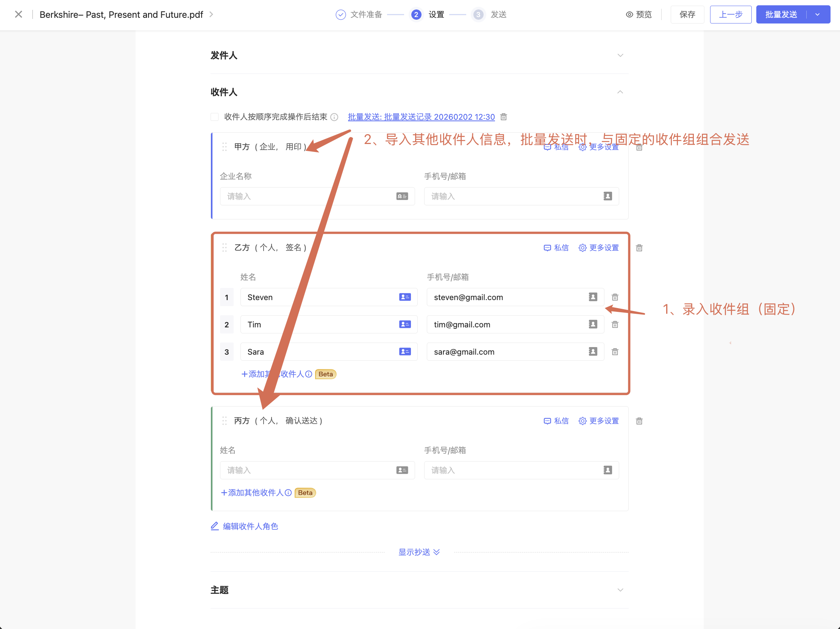Collapse the 收件人 section
The height and width of the screenshot is (629, 840).
coord(620,92)
